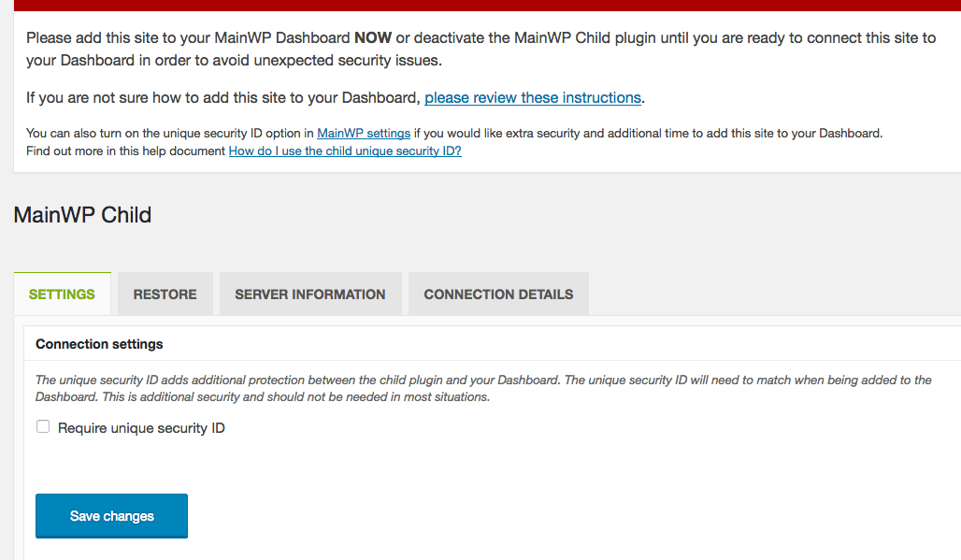Viewport: 961px width, 560px height.
Task: Click the italic unique security ID description
Action: pyautogui.click(x=483, y=388)
